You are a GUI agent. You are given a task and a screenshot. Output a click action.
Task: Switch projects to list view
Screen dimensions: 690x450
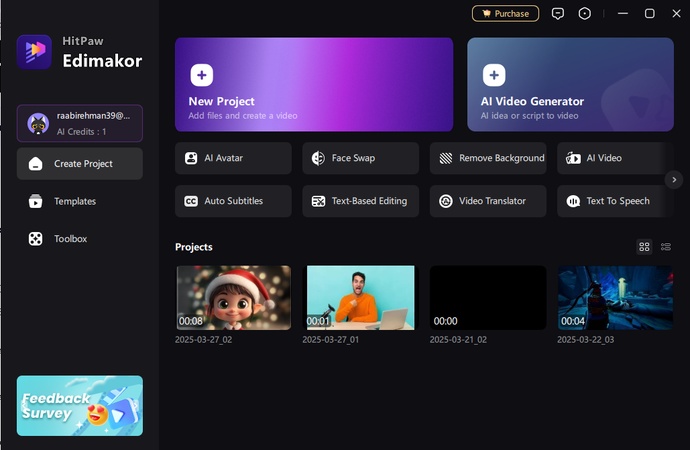[666, 247]
